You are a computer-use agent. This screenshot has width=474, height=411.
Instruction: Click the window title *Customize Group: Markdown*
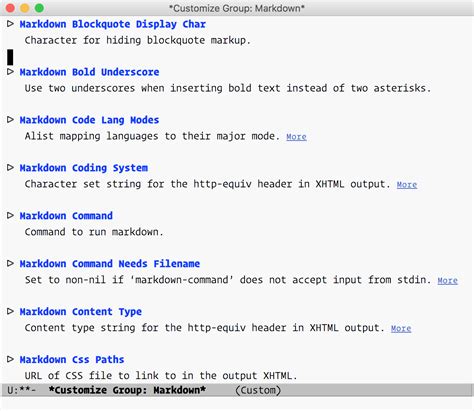[237, 8]
